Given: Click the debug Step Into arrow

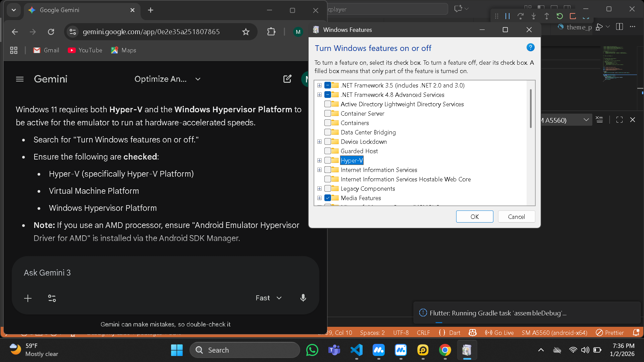Looking at the screenshot, I should 534,16.
